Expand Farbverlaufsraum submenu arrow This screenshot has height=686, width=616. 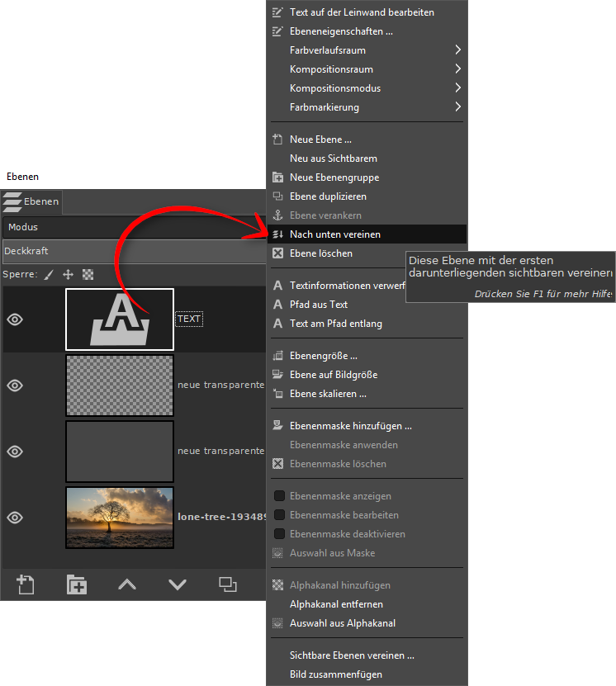point(457,50)
